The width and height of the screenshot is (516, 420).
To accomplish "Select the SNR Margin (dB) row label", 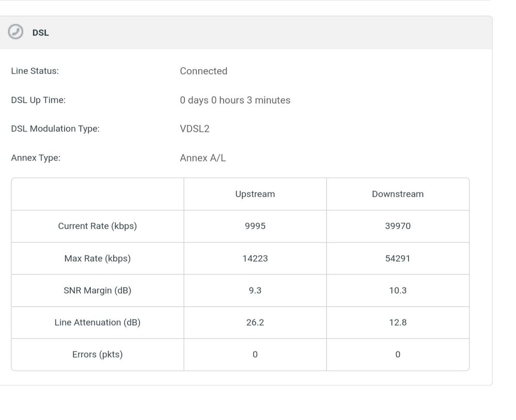I will 97,290.
